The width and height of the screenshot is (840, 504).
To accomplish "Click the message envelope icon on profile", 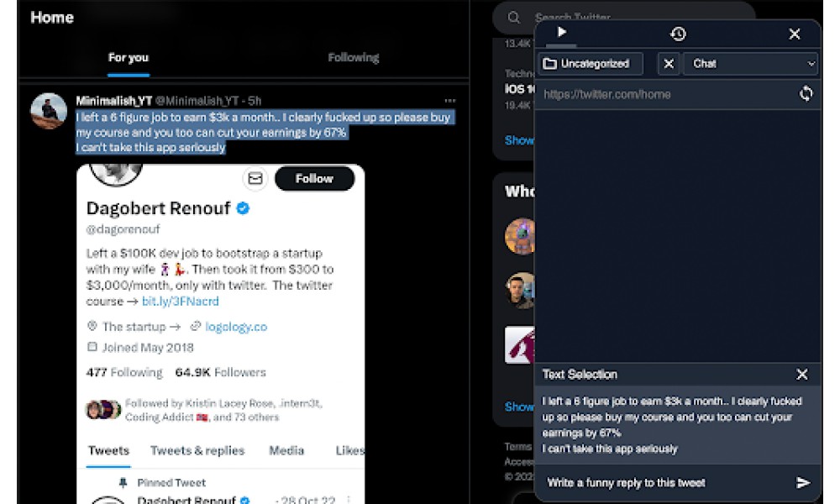I will click(x=255, y=178).
